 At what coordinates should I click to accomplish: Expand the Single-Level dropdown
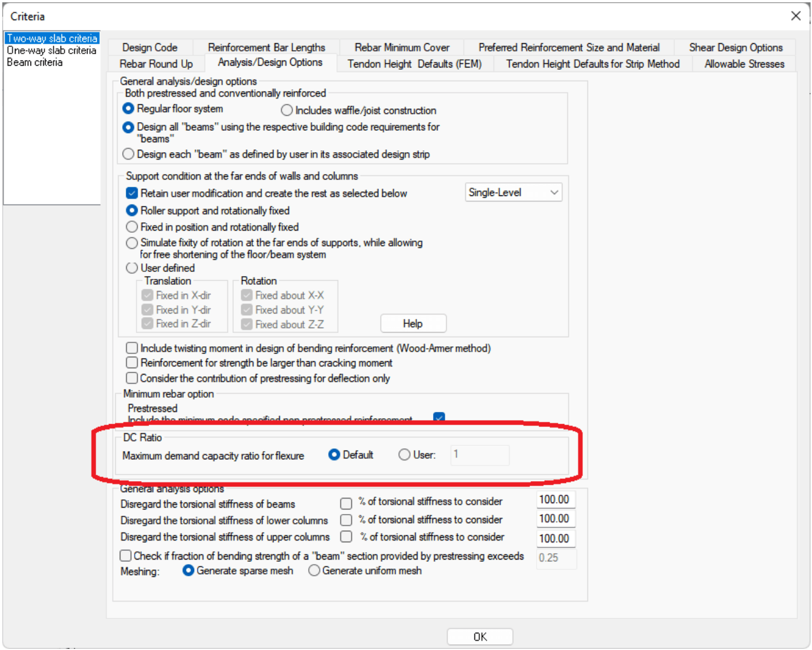click(513, 192)
